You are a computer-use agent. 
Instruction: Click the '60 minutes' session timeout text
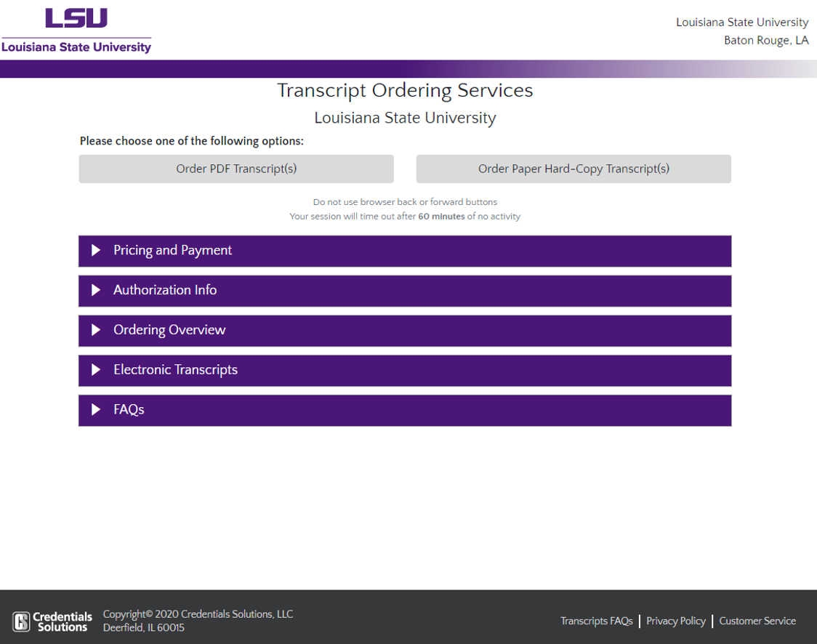point(441,216)
